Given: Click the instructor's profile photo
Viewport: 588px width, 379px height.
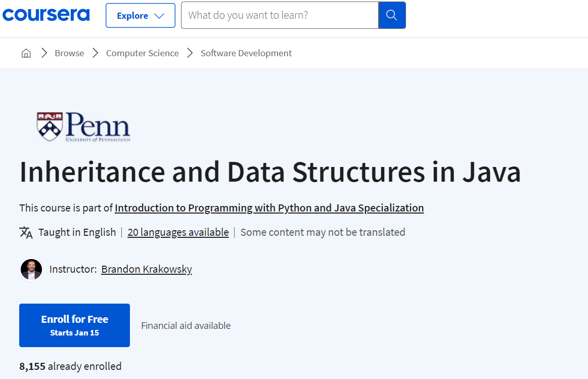Looking at the screenshot, I should coord(31,269).
